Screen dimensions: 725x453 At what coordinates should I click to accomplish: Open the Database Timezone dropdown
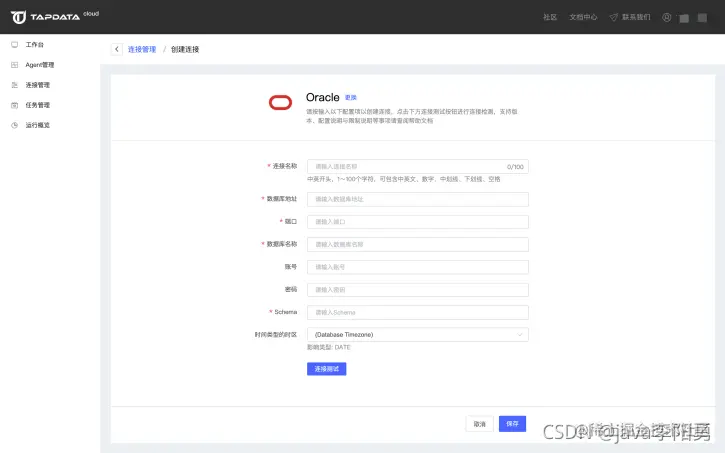tap(418, 335)
